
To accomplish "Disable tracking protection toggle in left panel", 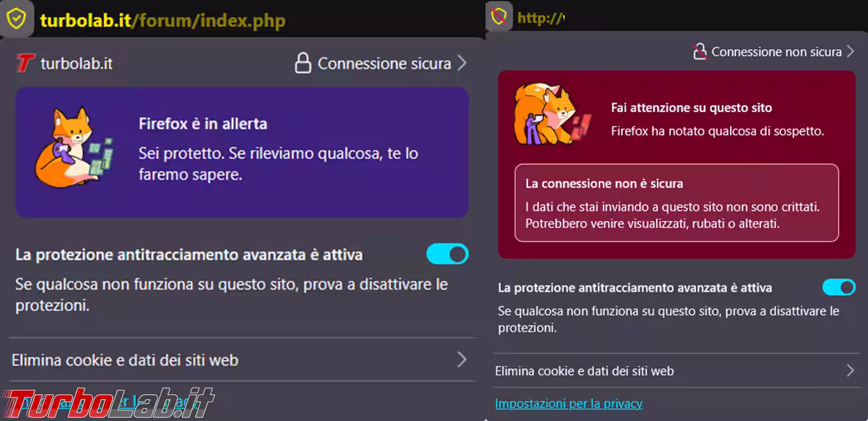I will point(447,254).
